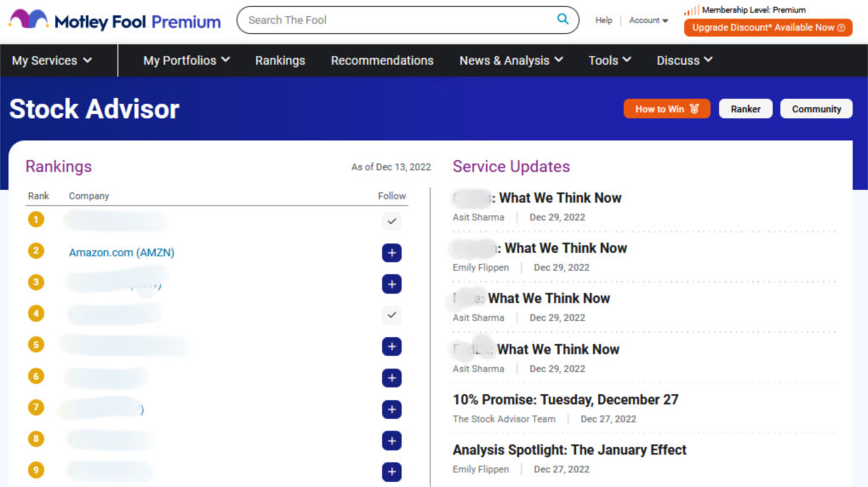This screenshot has height=487, width=868.
Task: Click the Follow column header
Action: (x=391, y=196)
